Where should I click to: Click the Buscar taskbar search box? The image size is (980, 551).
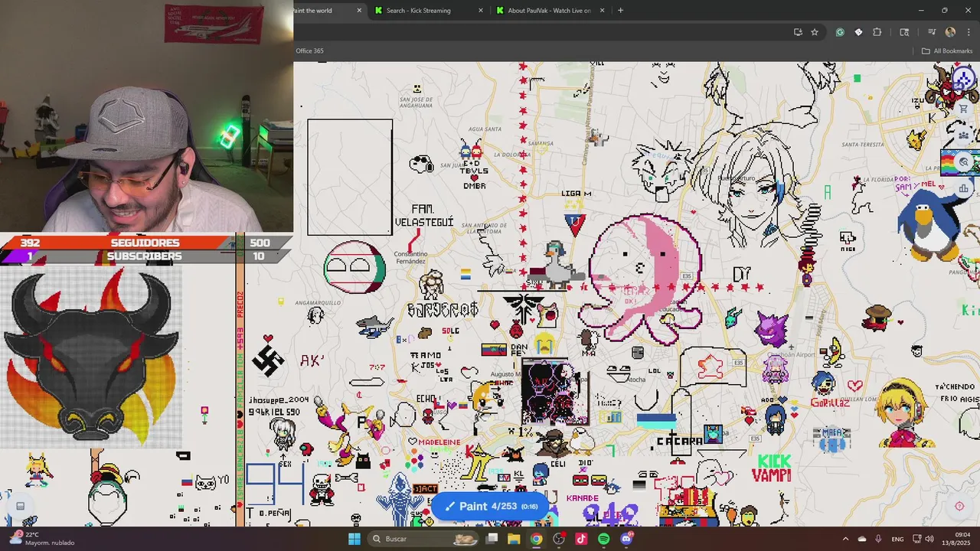point(423,539)
